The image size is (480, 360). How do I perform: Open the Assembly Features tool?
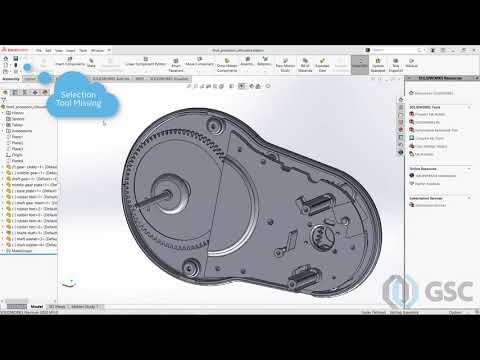247,62
